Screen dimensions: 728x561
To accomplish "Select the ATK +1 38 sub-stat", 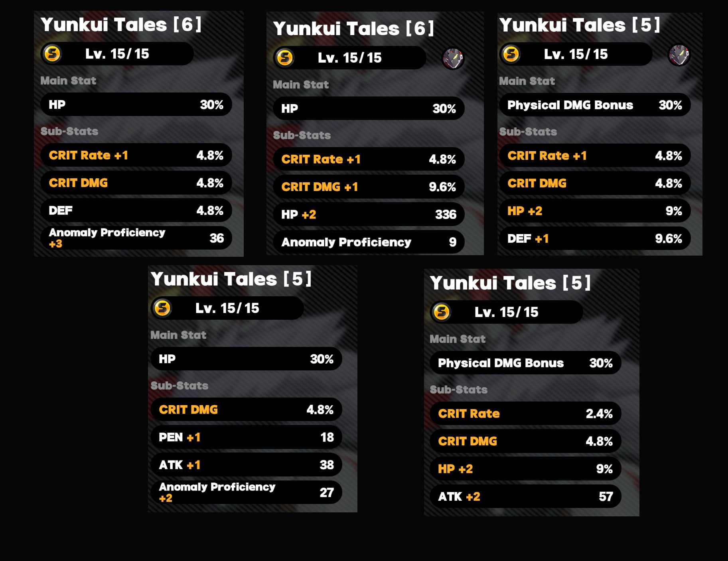I will coord(246,465).
